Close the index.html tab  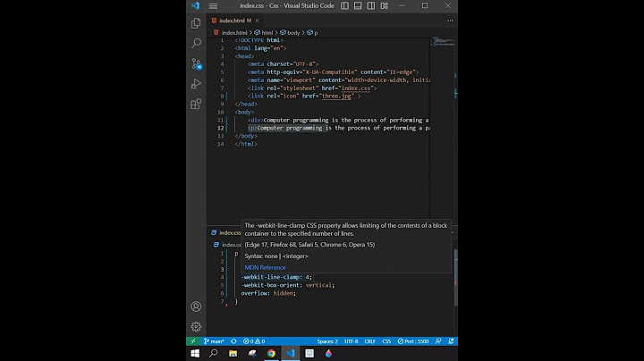click(257, 21)
